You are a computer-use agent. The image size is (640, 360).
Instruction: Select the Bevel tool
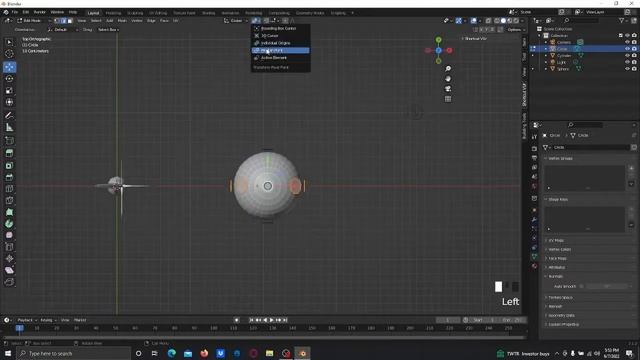(9, 177)
